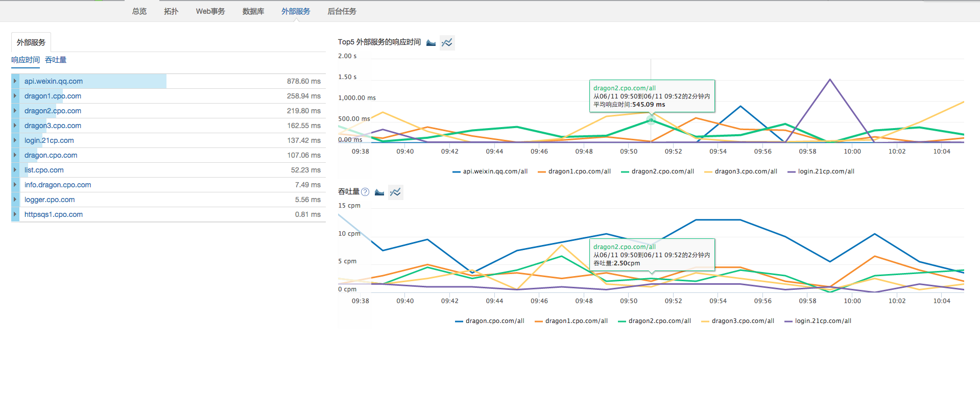The width and height of the screenshot is (980, 420).
Task: Click dragon2 data point at 09:51 on chart
Action: click(651, 120)
